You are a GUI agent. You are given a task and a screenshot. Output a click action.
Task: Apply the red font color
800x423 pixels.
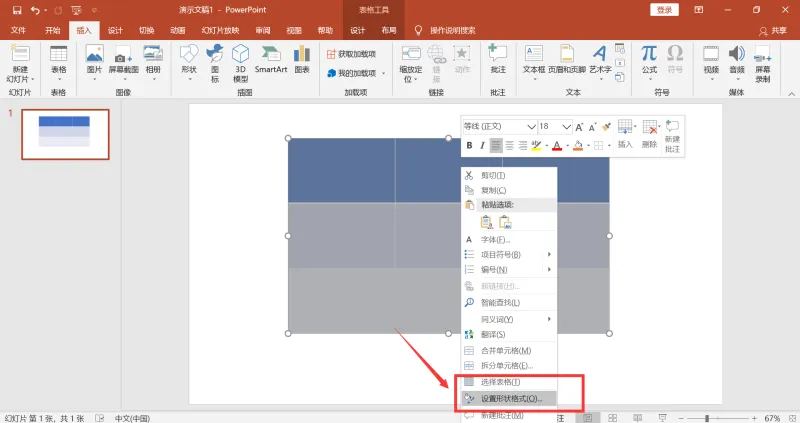click(x=557, y=146)
